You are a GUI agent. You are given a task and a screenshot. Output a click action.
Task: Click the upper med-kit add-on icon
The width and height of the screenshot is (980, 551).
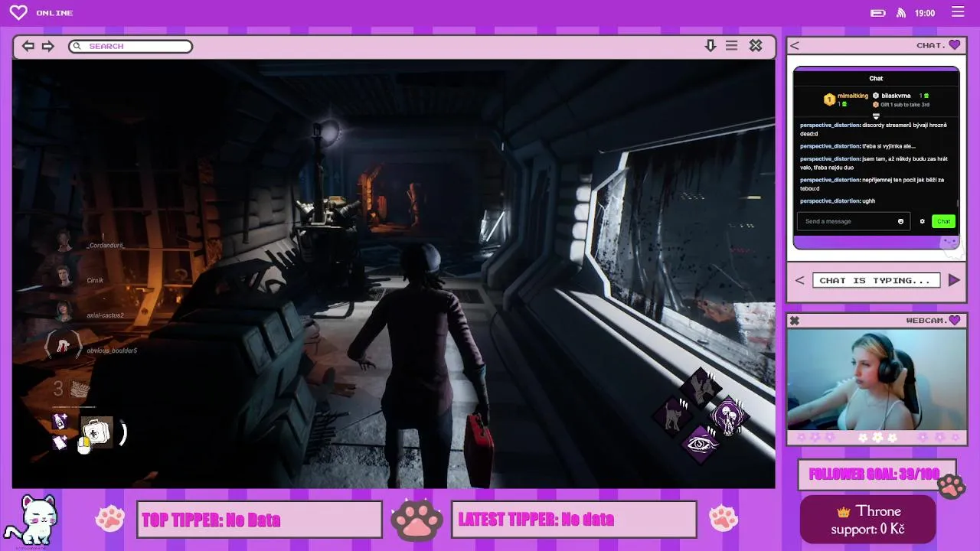click(x=60, y=421)
